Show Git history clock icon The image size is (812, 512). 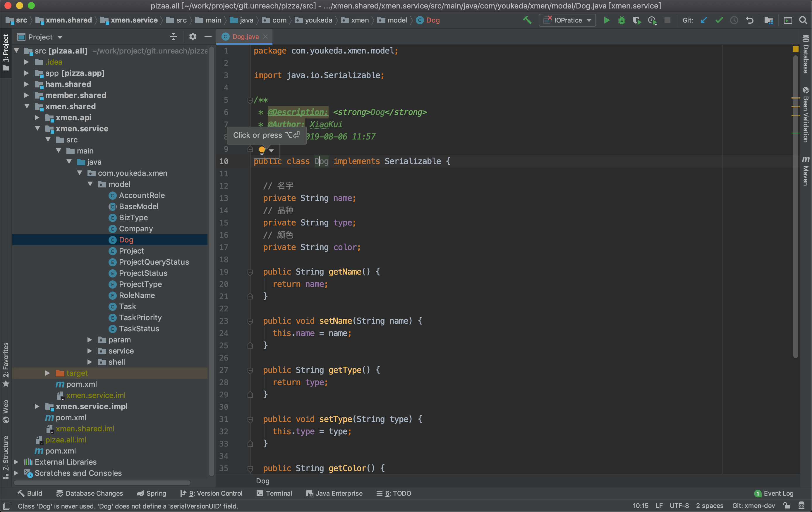[734, 20]
